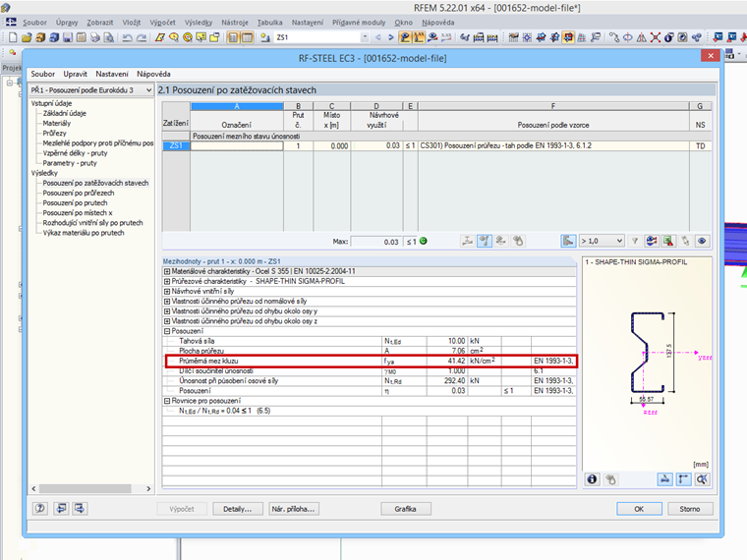Open Přídavné moduly menu in RFEM
Screen dimensions: 747x560
[359, 23]
